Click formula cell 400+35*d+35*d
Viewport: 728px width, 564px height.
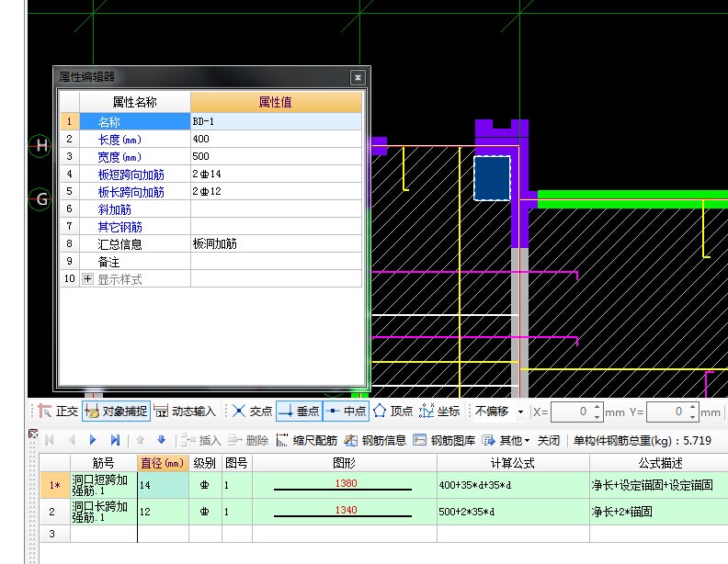tap(513, 485)
